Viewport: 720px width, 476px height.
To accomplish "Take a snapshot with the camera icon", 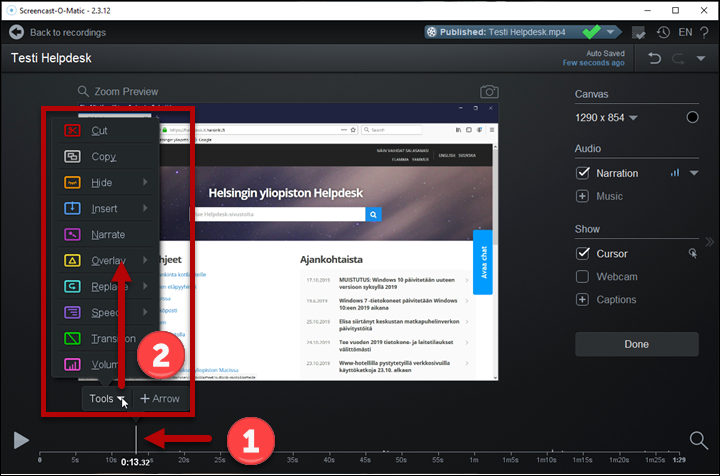I will coord(489,92).
